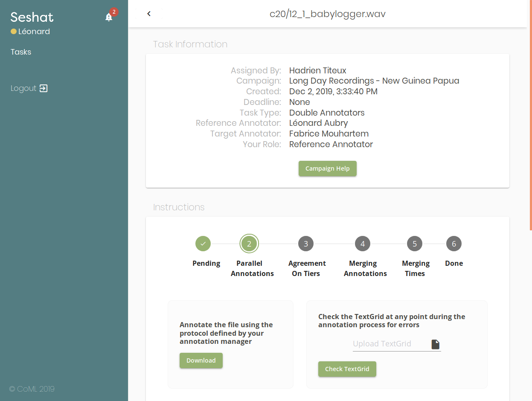The image size is (532, 401).
Task: Select step 2 Parallel Annotations circle
Action: [x=249, y=244]
